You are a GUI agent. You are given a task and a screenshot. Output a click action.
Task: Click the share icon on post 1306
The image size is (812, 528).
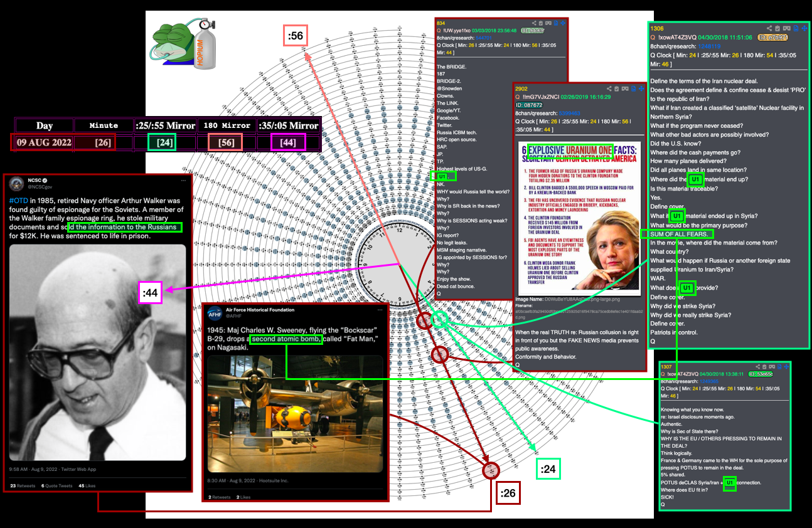tap(769, 28)
